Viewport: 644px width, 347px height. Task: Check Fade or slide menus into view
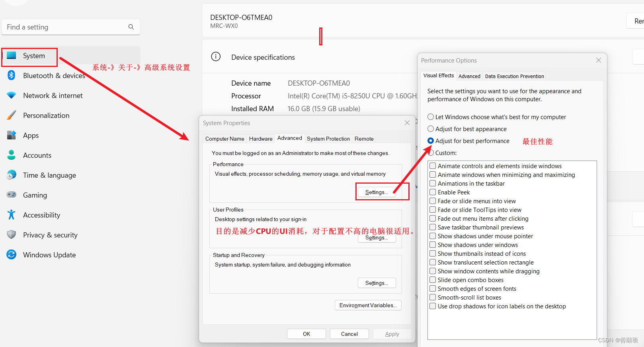(x=433, y=201)
